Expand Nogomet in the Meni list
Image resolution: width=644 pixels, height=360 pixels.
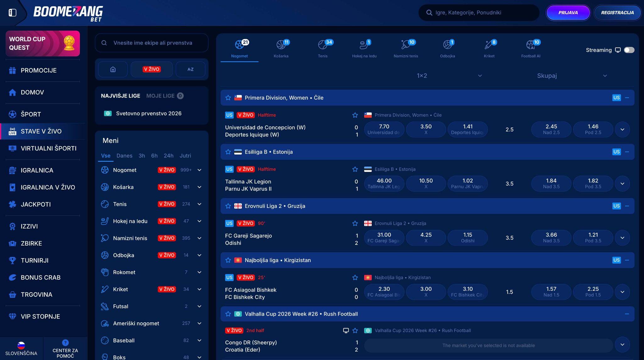pos(199,170)
